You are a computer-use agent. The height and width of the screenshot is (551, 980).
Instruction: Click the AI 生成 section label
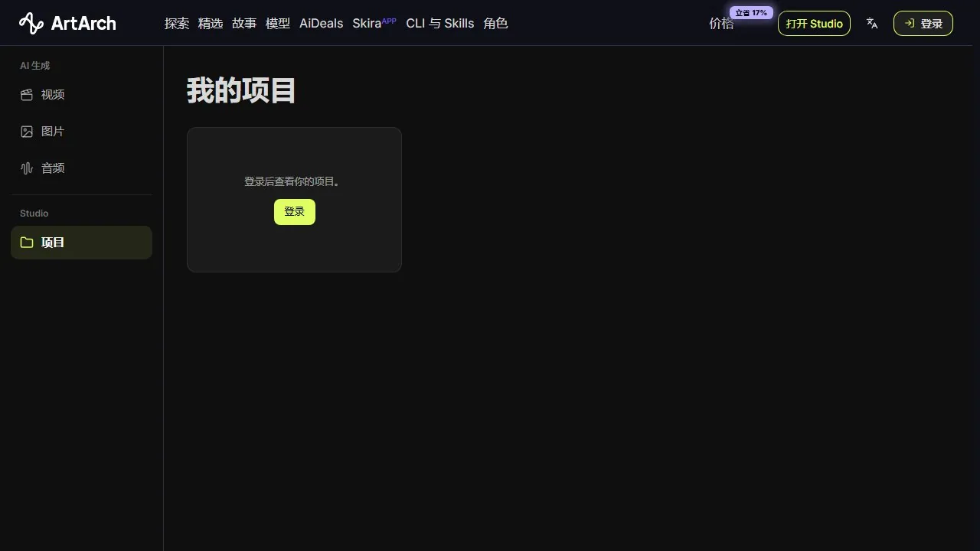[x=34, y=66]
